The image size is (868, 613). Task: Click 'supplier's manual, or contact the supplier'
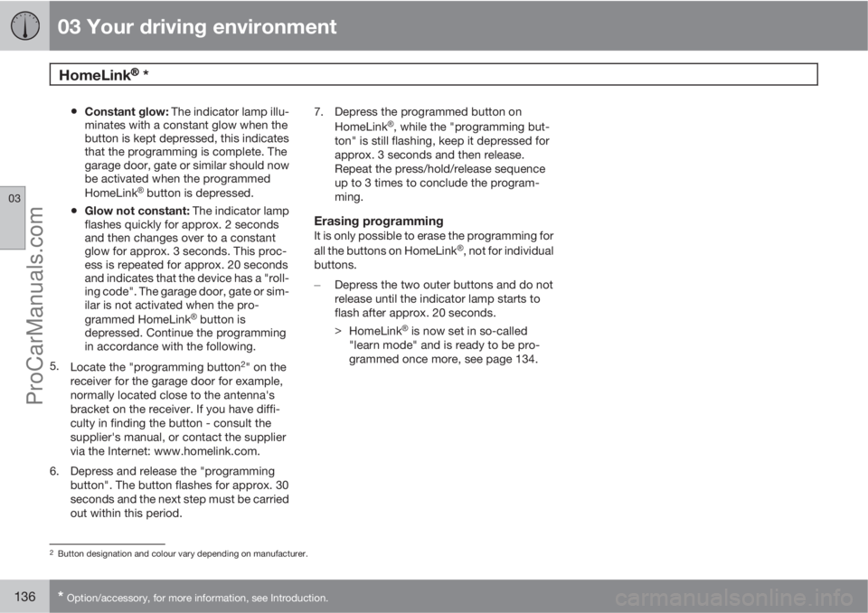point(178,437)
